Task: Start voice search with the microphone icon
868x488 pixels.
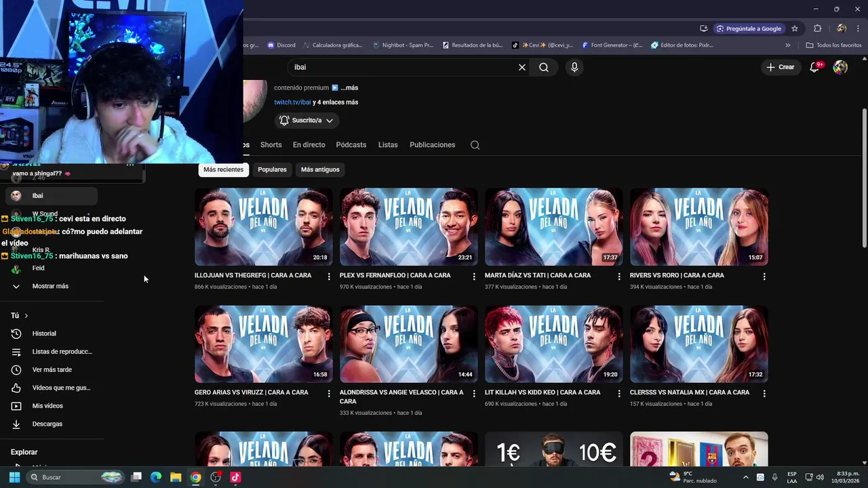Action: [574, 67]
